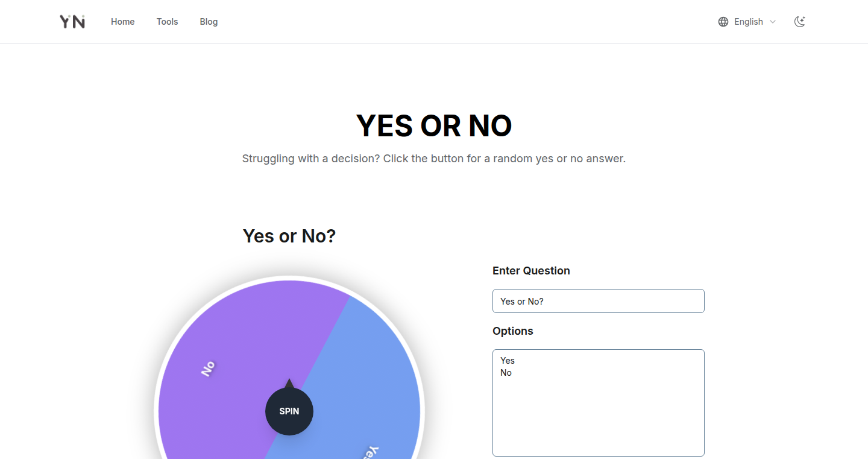Click the SPIN button on wheel
Viewport: 868px width, 459px height.
coord(289,411)
